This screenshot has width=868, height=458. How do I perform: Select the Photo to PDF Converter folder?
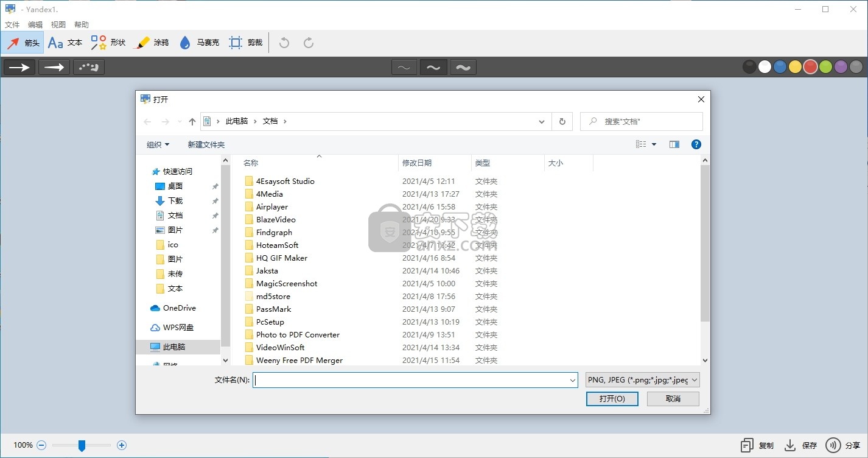click(x=298, y=335)
